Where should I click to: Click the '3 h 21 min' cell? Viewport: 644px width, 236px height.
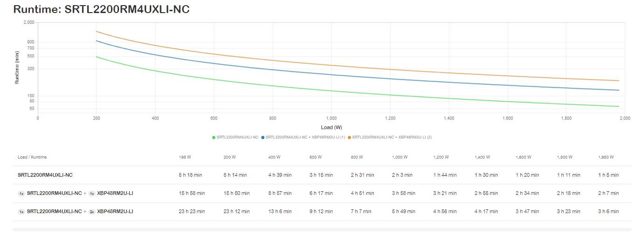(x=445, y=193)
